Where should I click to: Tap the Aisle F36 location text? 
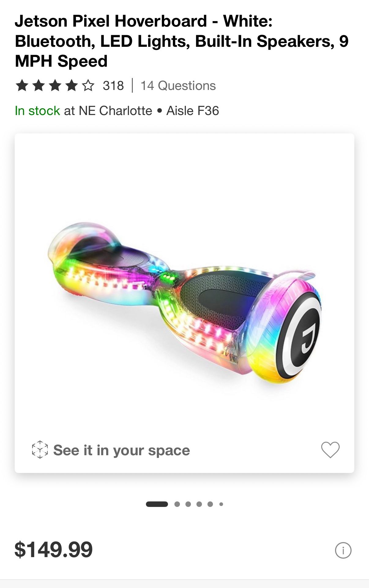point(192,111)
